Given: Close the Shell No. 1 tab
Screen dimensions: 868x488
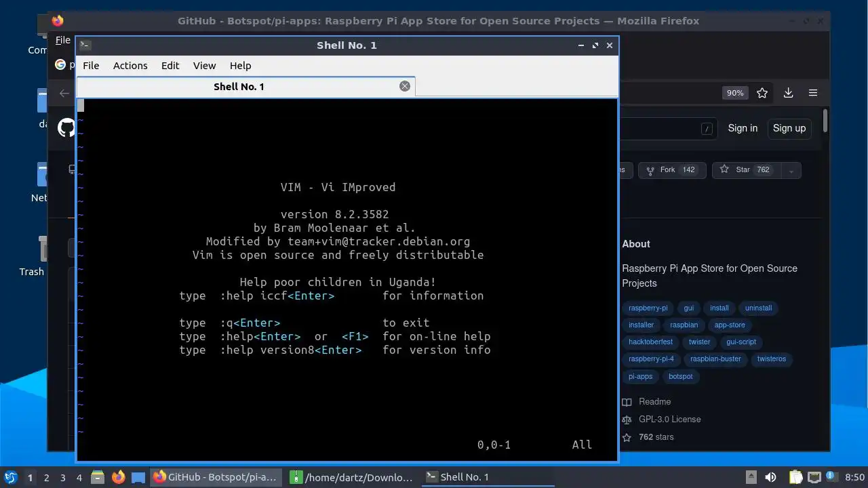Looking at the screenshot, I should [x=405, y=86].
